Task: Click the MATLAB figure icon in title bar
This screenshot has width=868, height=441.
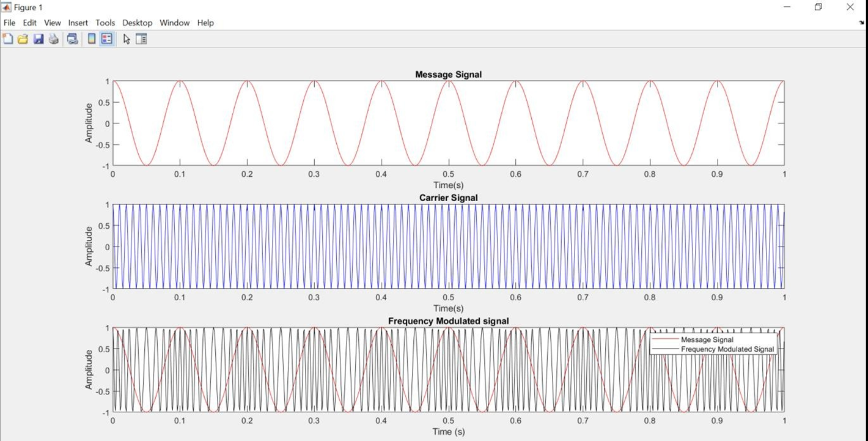Action: (x=6, y=7)
